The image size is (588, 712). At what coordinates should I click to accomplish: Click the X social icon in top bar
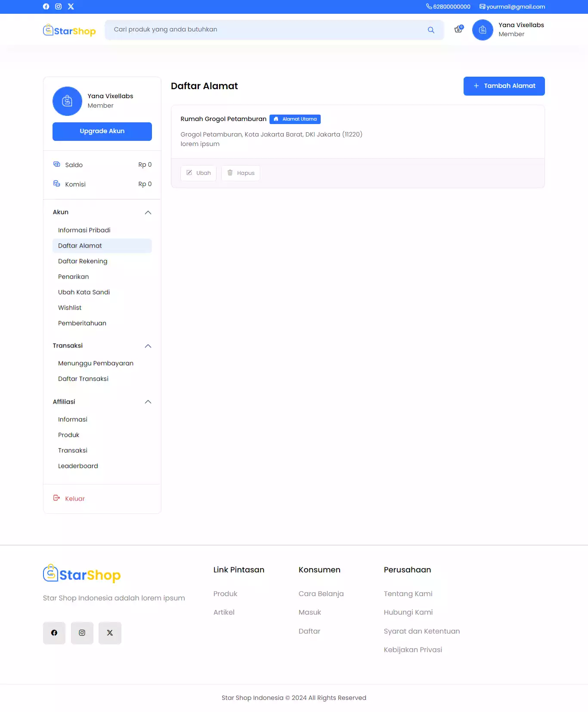71,6
